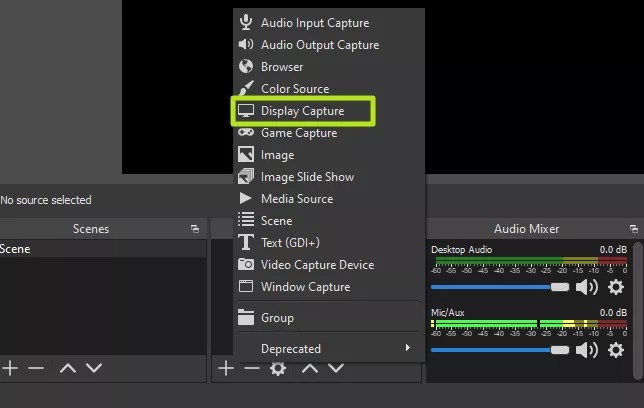Move the source down in the Sources panel

[337, 368]
